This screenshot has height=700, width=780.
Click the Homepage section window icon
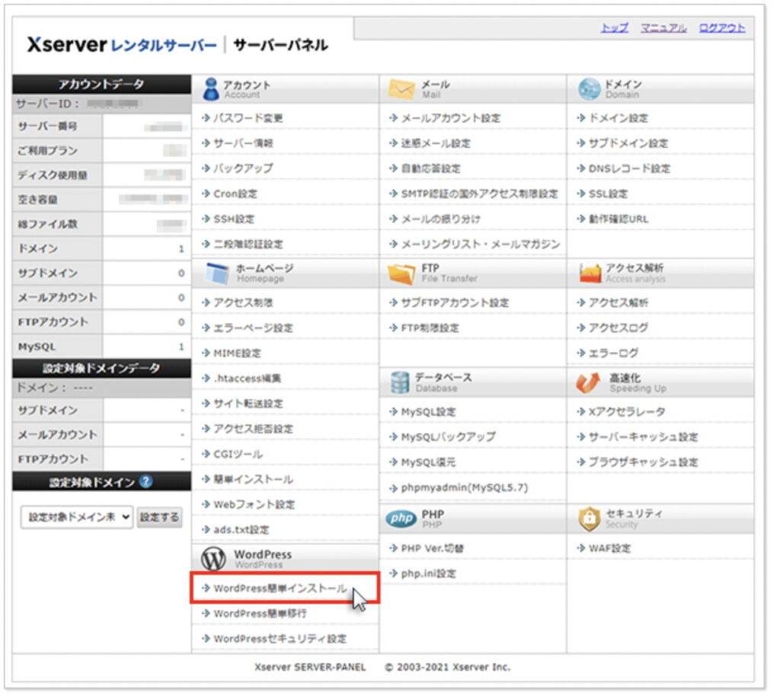pyautogui.click(x=217, y=273)
